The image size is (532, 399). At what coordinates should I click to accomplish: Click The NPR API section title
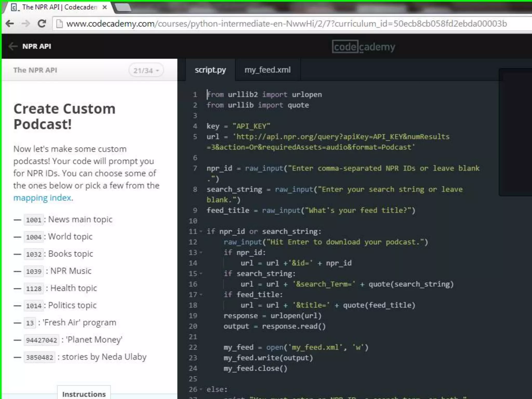coord(35,70)
